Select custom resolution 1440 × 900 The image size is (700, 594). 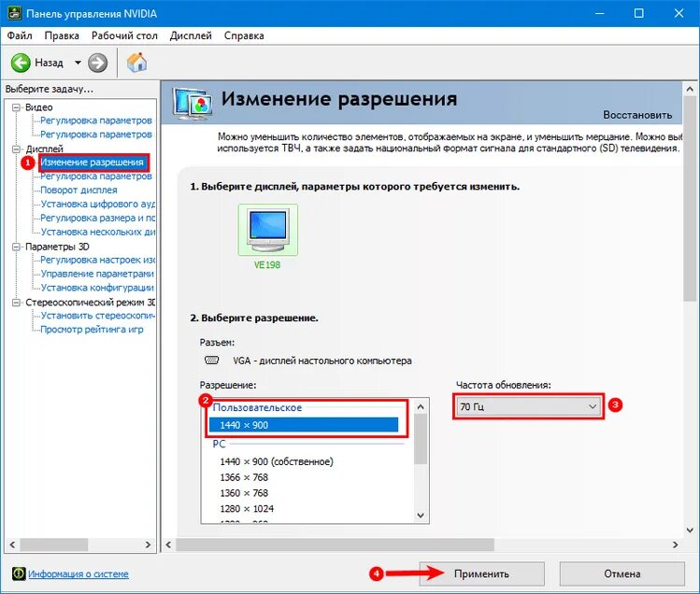tap(304, 425)
